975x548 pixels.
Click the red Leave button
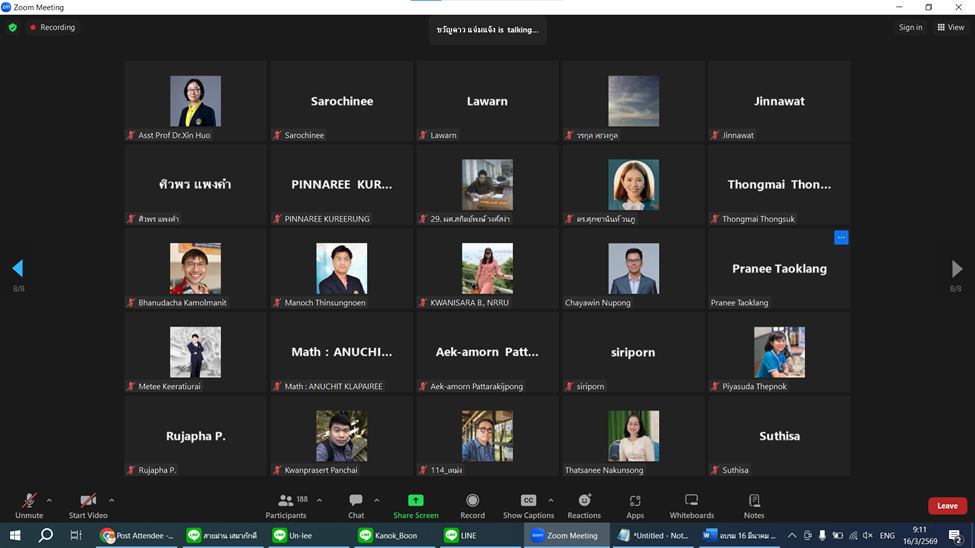click(947, 506)
